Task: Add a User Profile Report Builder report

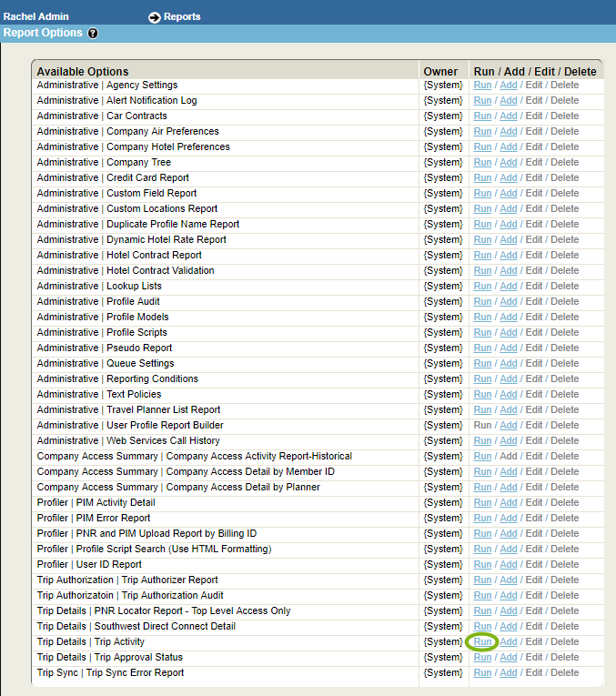Action: tap(509, 425)
